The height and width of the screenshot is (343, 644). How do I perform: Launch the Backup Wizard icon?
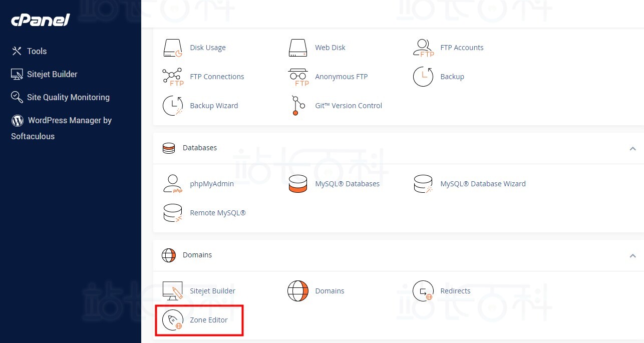[172, 106]
